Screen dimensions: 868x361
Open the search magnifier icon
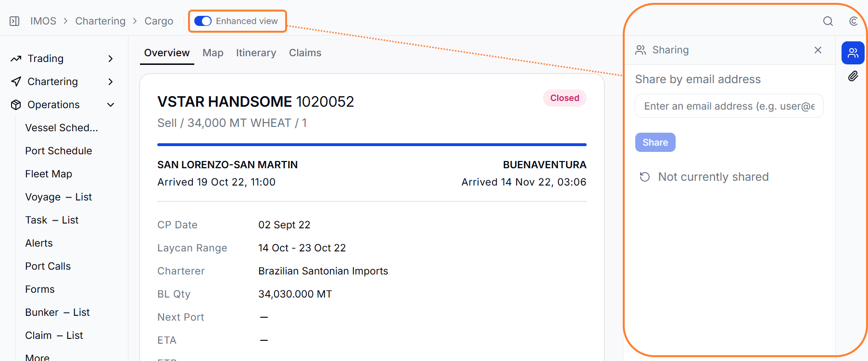point(828,21)
